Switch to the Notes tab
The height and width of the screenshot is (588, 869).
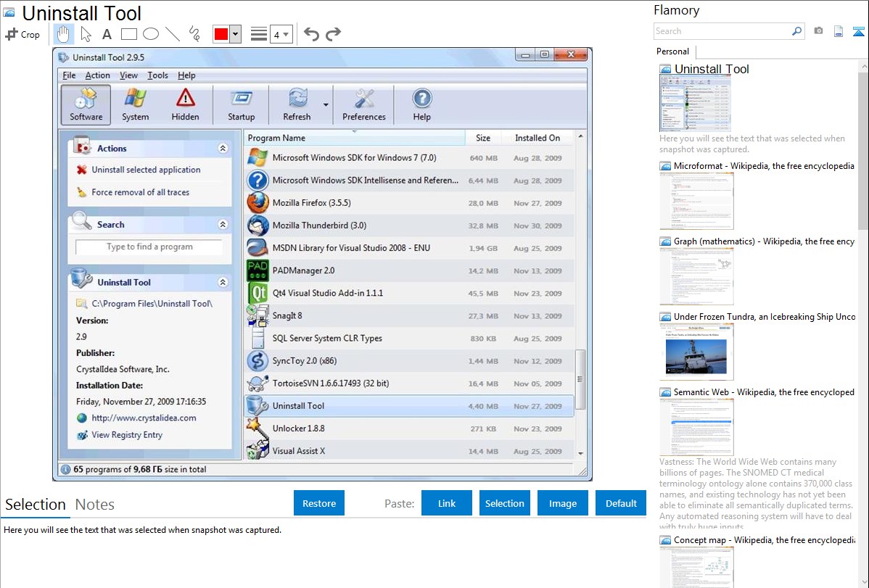(95, 505)
